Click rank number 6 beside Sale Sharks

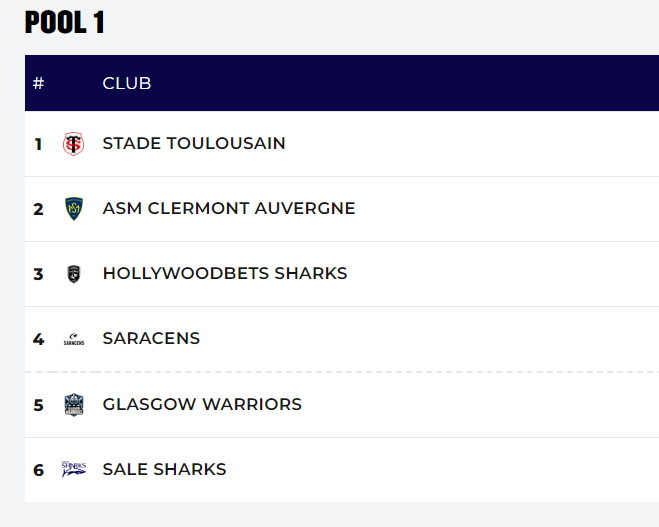coord(39,470)
